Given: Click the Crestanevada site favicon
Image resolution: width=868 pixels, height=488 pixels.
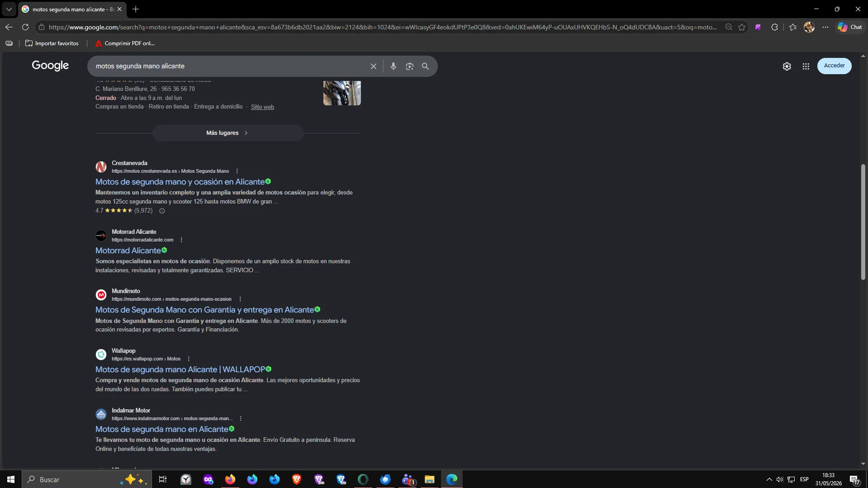Looking at the screenshot, I should click(101, 167).
